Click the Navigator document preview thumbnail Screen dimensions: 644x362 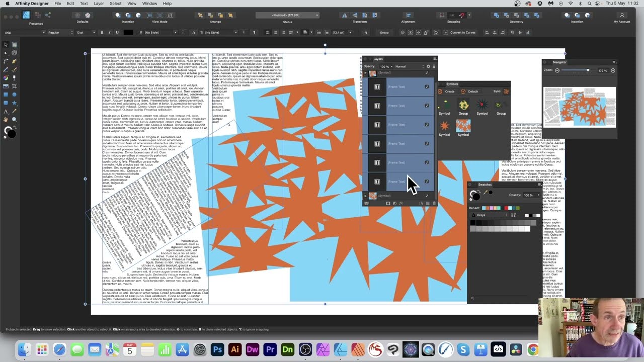(x=580, y=107)
